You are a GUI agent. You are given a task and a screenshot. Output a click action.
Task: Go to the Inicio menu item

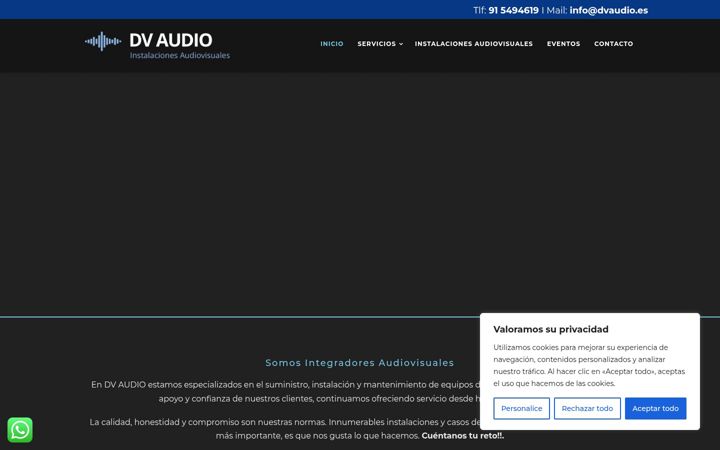click(332, 44)
